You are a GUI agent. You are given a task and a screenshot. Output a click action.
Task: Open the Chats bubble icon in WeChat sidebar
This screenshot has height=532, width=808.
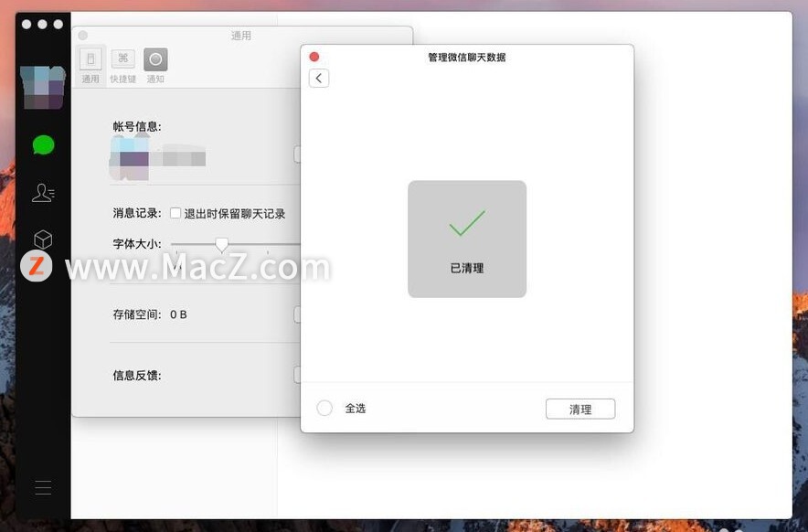tap(43, 144)
